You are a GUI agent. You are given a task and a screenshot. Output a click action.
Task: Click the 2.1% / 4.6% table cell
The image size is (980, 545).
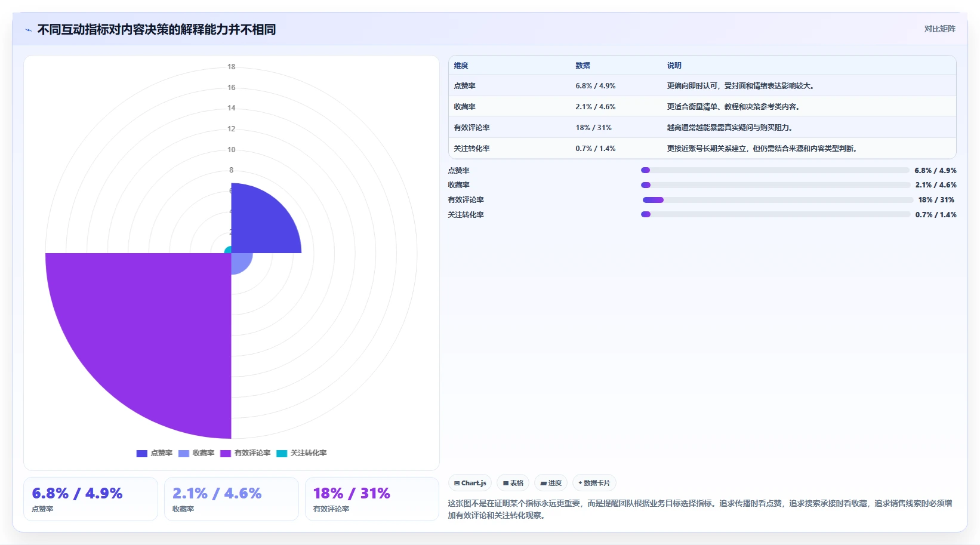coord(595,107)
